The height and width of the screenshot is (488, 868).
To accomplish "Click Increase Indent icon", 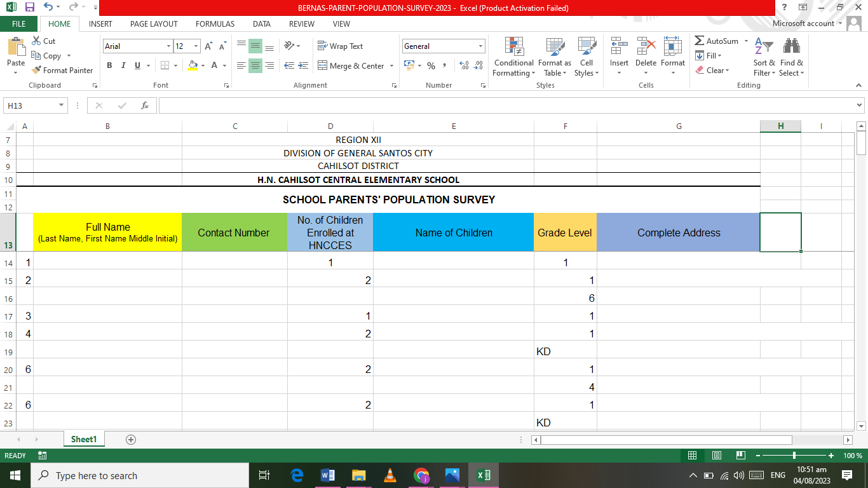I will click(x=303, y=65).
